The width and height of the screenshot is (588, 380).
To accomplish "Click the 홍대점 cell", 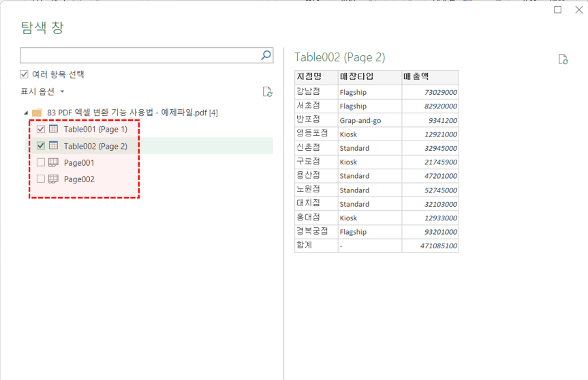I will (316, 218).
